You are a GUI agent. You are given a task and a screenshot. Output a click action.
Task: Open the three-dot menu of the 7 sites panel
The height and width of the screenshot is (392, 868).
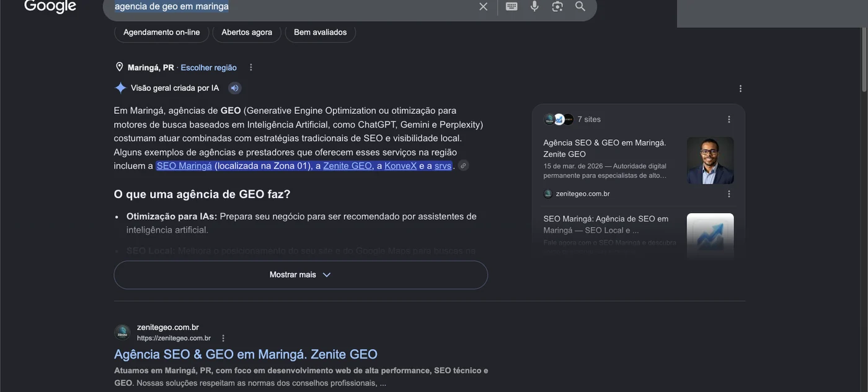[x=729, y=120]
